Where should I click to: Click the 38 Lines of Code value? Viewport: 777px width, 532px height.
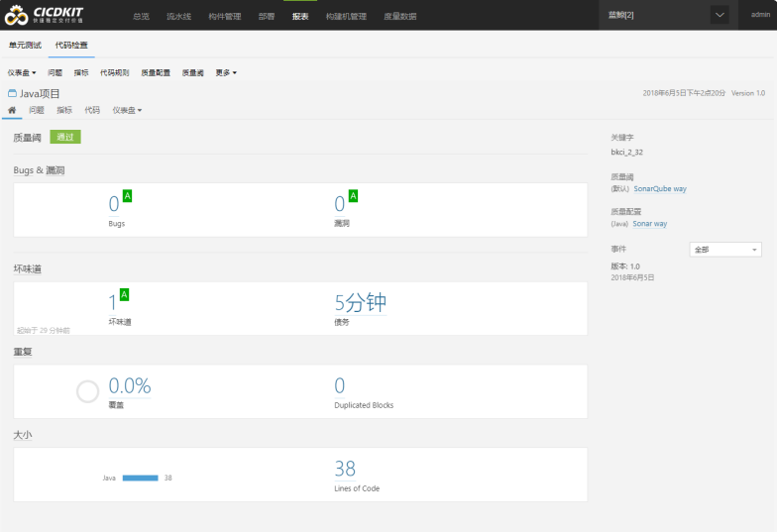[x=345, y=469]
